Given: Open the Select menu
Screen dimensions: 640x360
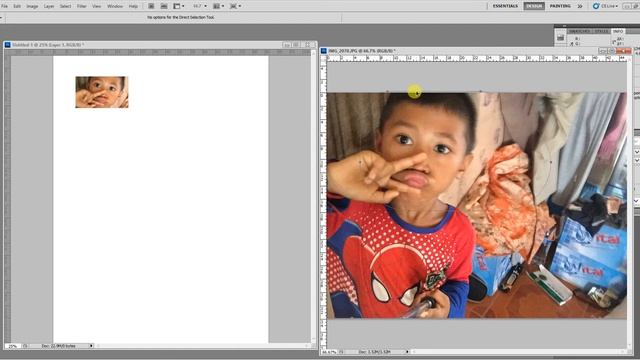Looking at the screenshot, I should pyautogui.click(x=65, y=6).
